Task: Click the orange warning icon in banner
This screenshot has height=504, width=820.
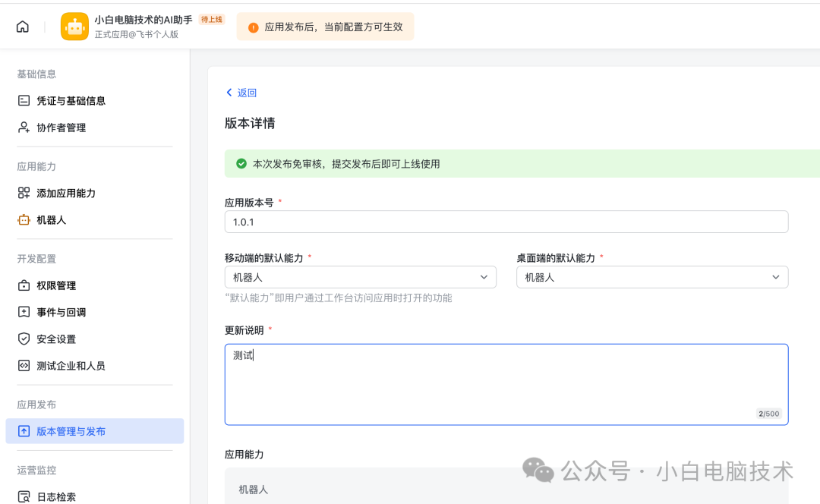Action: pos(253,28)
